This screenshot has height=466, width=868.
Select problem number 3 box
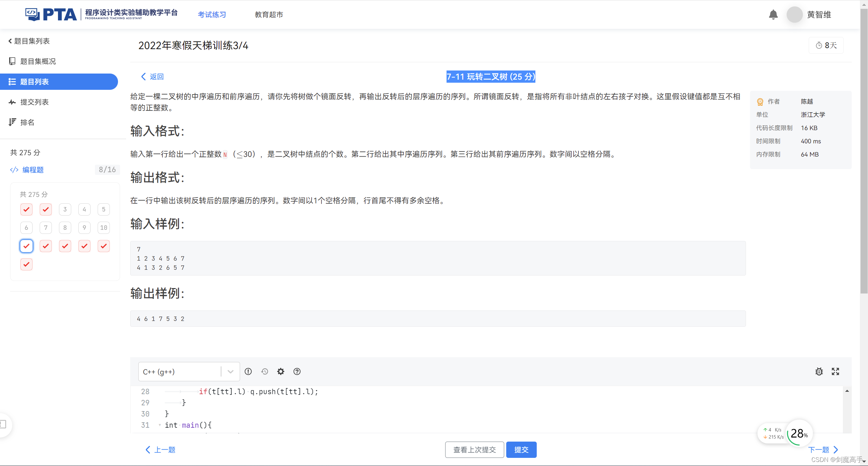(x=65, y=209)
